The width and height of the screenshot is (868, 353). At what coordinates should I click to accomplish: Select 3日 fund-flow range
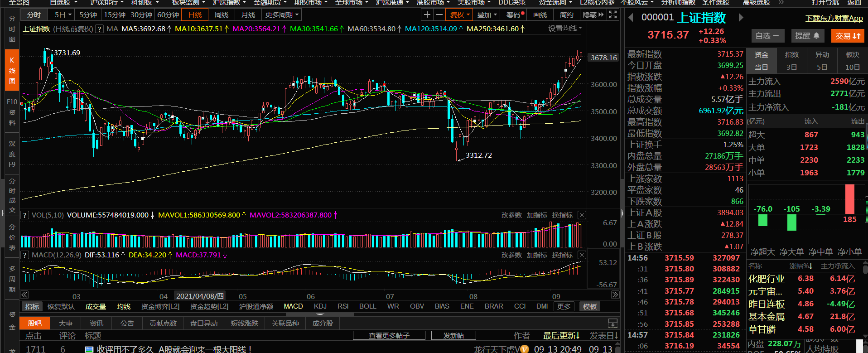tap(792, 67)
